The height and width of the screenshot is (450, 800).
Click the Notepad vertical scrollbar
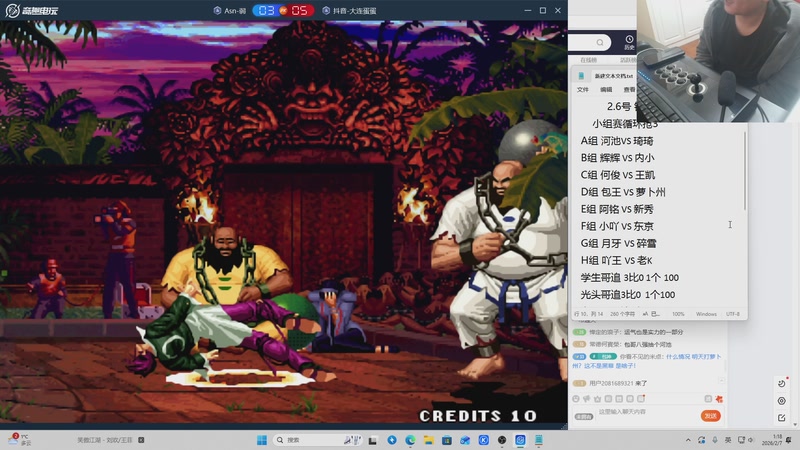click(x=744, y=171)
